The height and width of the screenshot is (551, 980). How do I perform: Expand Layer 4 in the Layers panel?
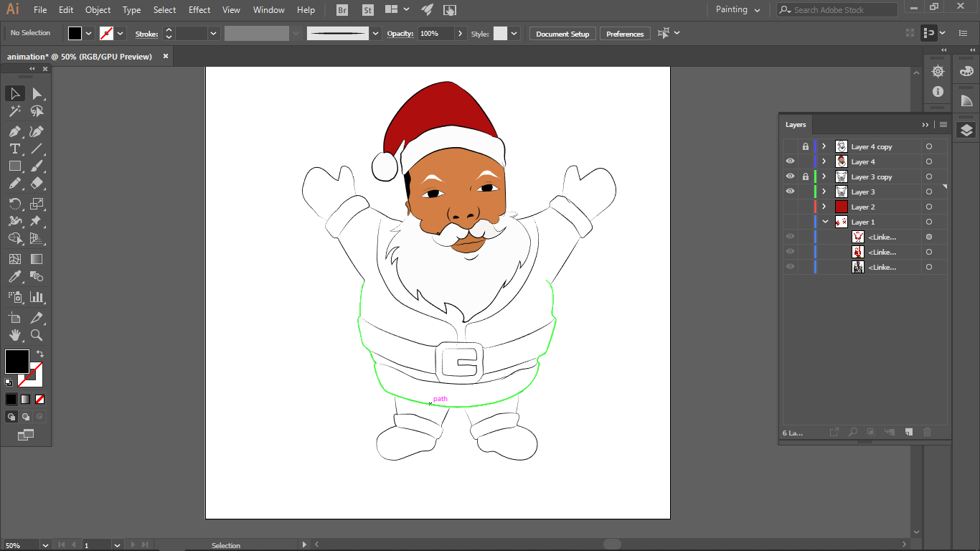pos(824,161)
